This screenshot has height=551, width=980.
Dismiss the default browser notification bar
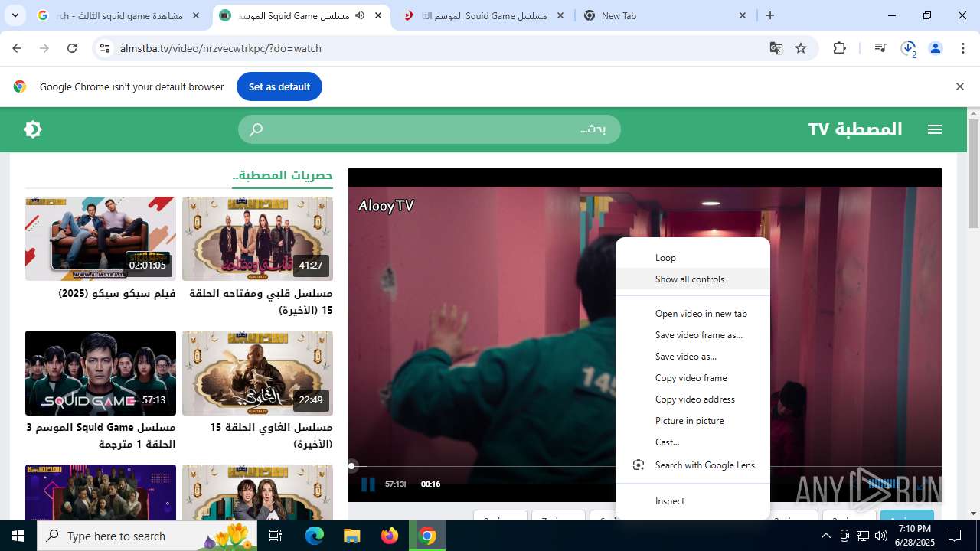point(959,86)
